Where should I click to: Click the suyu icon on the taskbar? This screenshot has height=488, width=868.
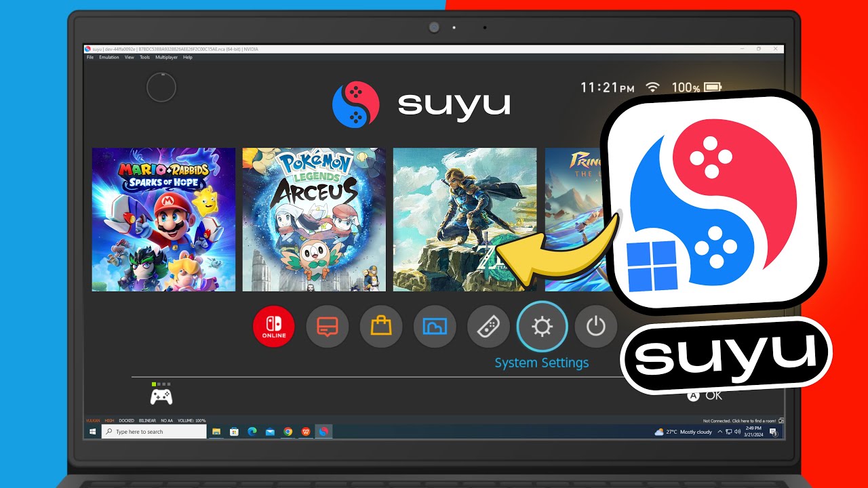324,432
